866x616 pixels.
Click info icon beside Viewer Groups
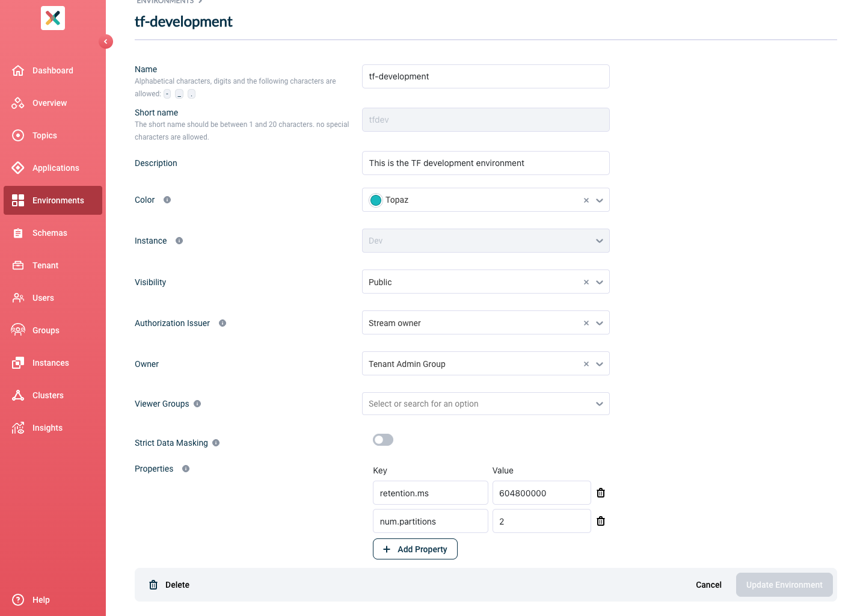click(197, 404)
